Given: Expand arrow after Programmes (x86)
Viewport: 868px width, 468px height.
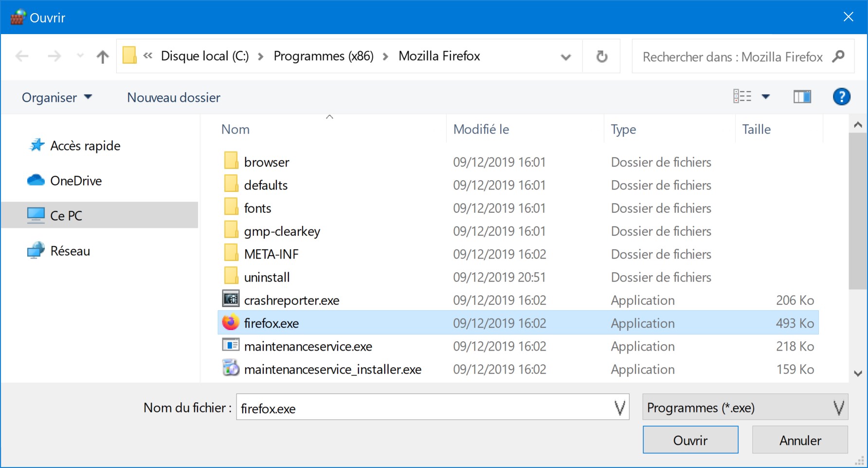Looking at the screenshot, I should pos(386,56).
